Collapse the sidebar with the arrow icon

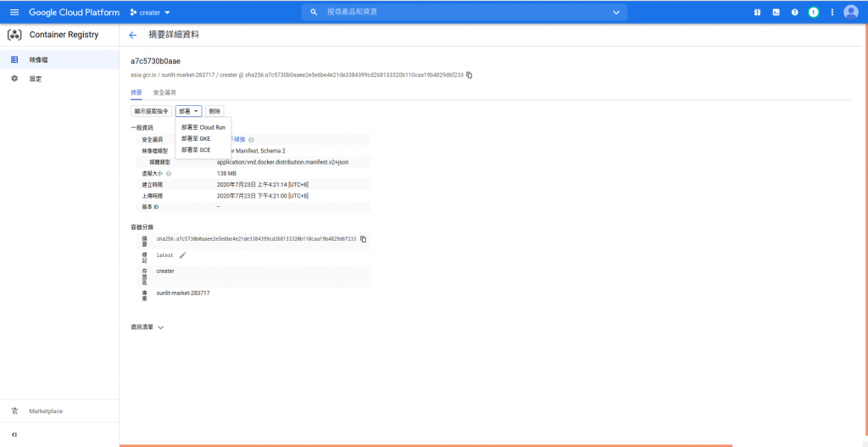(14, 435)
